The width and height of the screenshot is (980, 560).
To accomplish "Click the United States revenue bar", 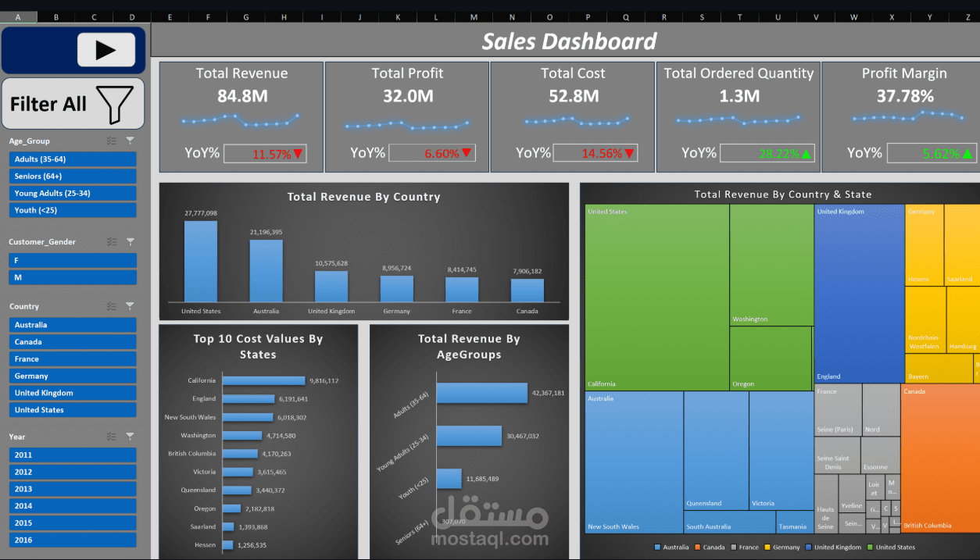I will click(201, 262).
